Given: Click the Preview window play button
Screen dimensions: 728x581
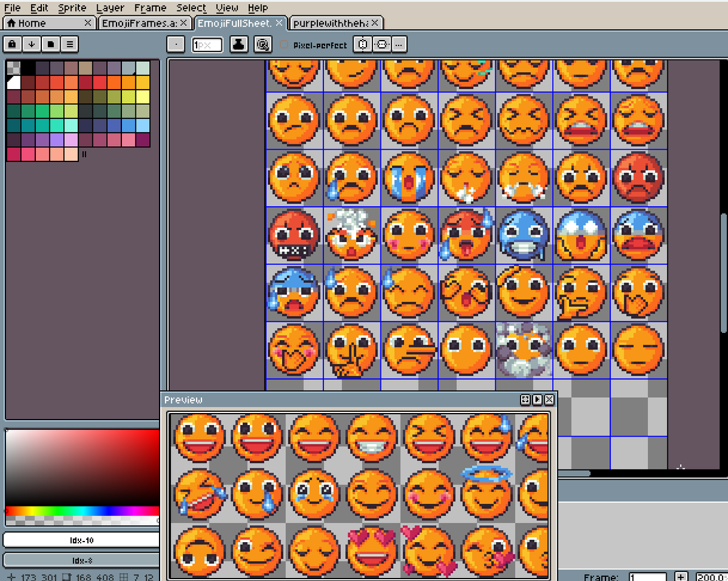Looking at the screenshot, I should (x=537, y=400).
